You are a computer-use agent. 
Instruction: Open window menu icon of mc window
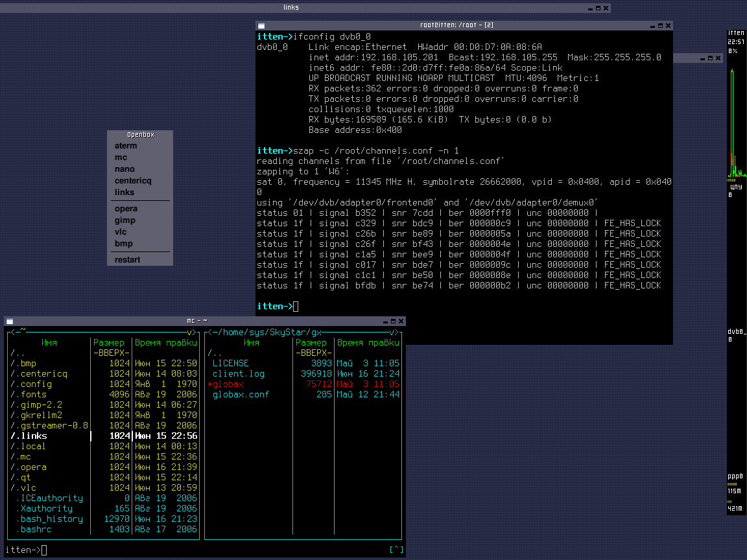(10, 321)
